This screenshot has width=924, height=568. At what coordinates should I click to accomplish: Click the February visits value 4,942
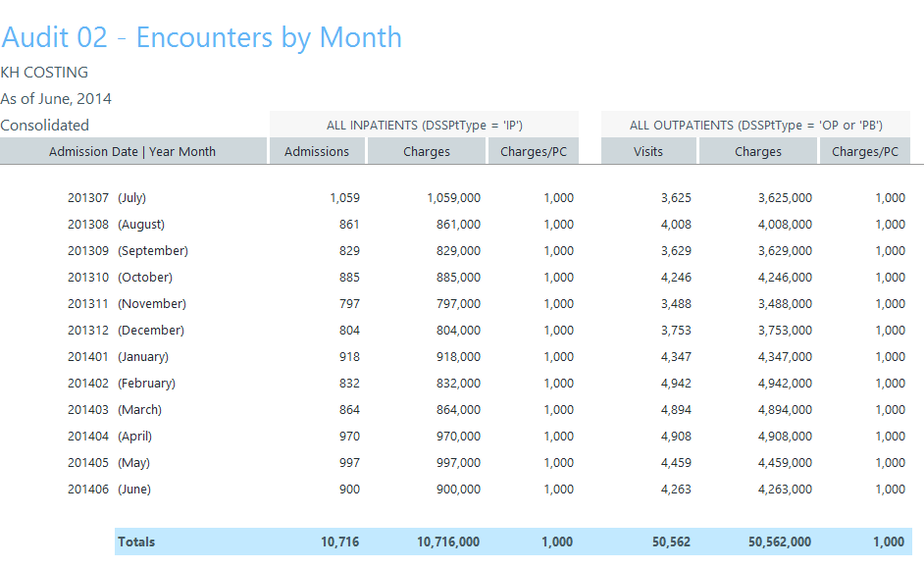click(x=676, y=384)
